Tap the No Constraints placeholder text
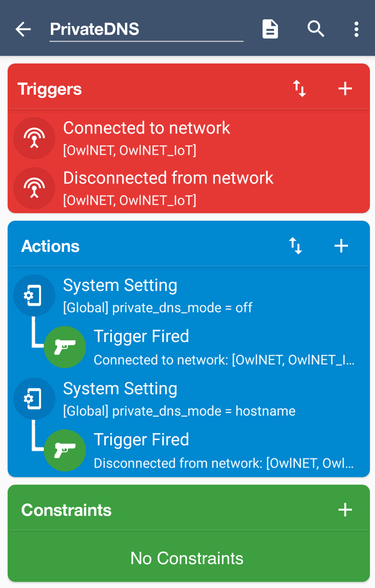This screenshot has height=588, width=375. (187, 558)
